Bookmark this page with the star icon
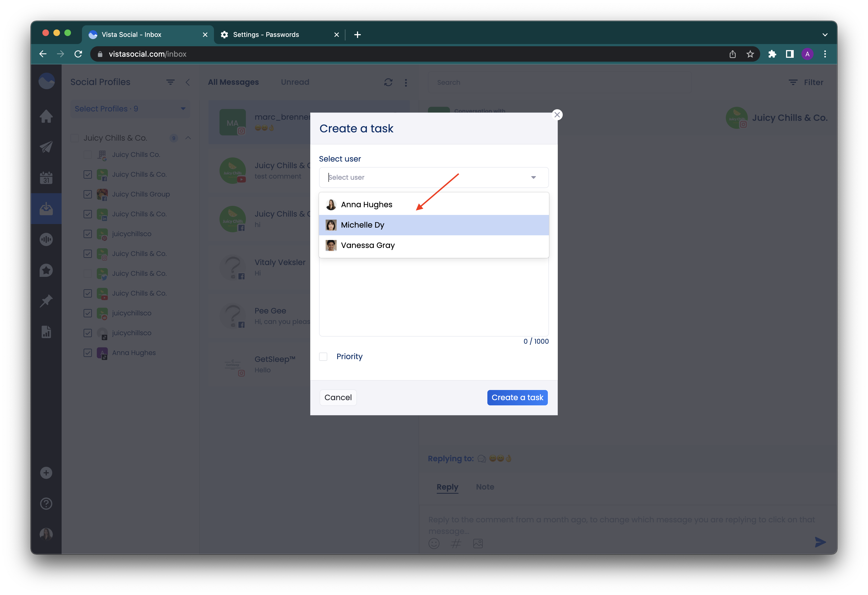Image resolution: width=868 pixels, height=595 pixels. coord(750,54)
